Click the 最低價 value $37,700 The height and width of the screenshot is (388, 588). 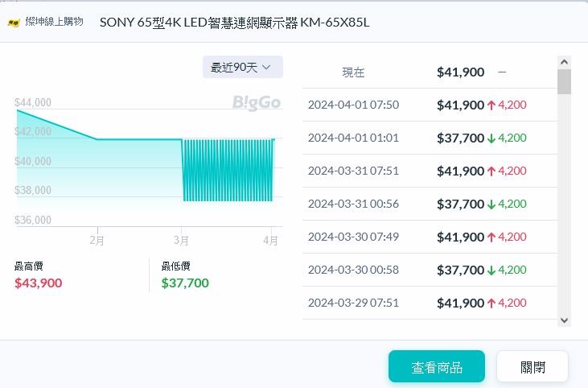click(185, 283)
